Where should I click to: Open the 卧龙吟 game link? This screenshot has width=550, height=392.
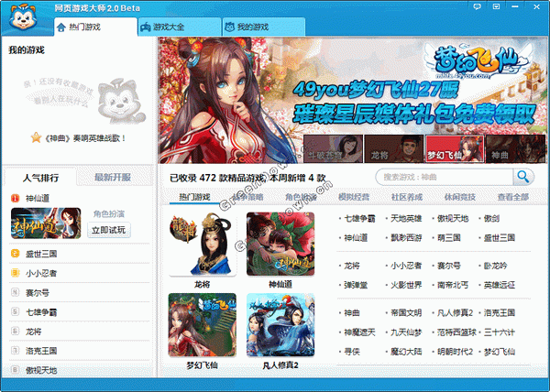(x=495, y=266)
